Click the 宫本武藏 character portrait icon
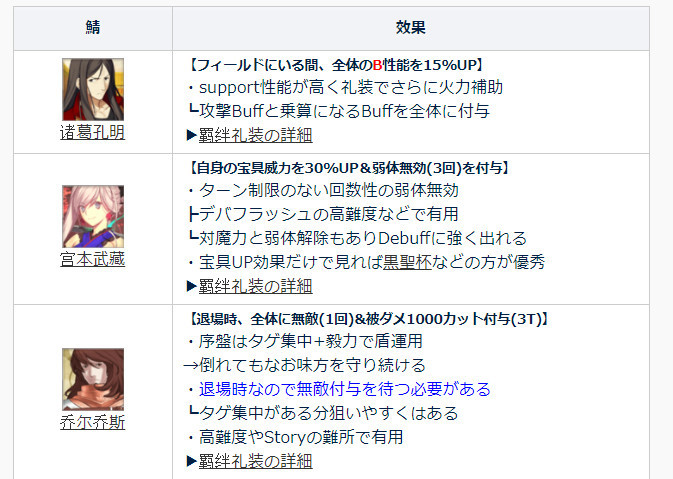This screenshot has height=479, width=673. pos(93,216)
